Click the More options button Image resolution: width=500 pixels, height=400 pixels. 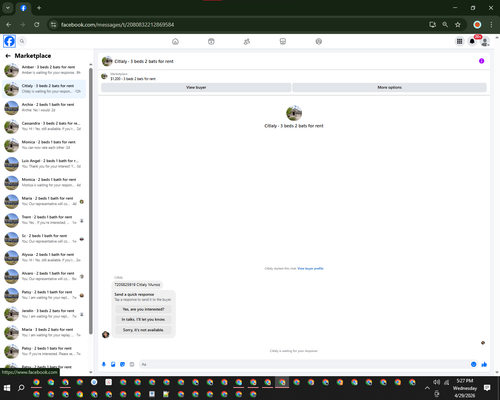389,87
